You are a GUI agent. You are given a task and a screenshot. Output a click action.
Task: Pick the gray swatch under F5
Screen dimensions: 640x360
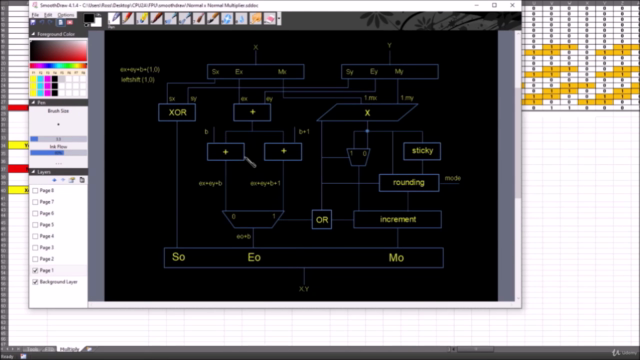62,79
